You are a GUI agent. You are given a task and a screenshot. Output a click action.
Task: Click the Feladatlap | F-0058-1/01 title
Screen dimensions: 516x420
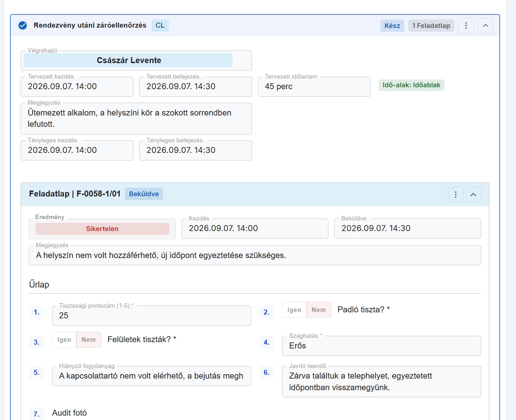[75, 194]
